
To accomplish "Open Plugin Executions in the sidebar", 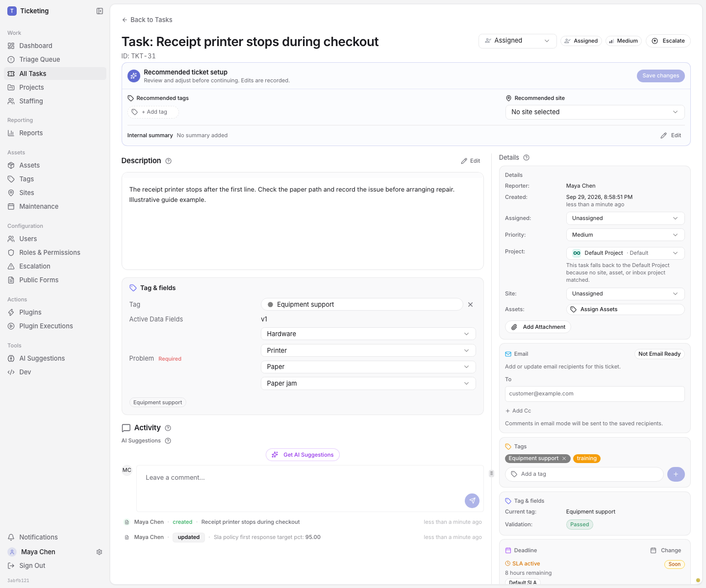I will [x=55, y=326].
